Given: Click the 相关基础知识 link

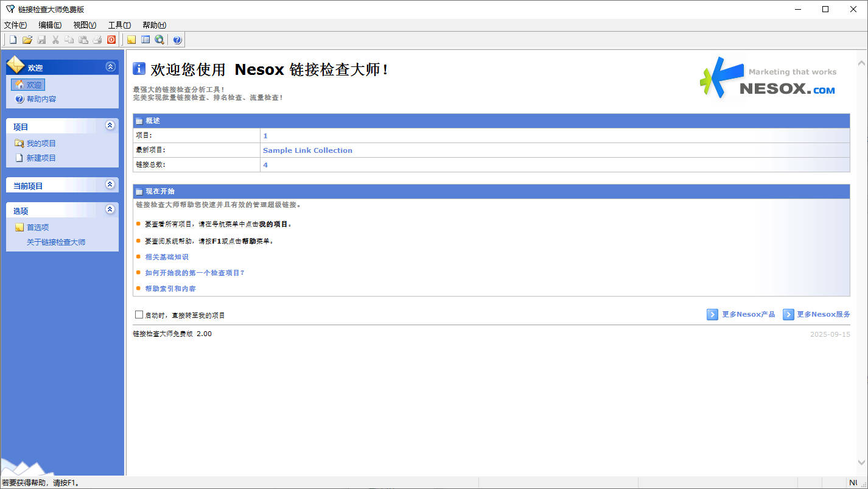Looking at the screenshot, I should [167, 257].
